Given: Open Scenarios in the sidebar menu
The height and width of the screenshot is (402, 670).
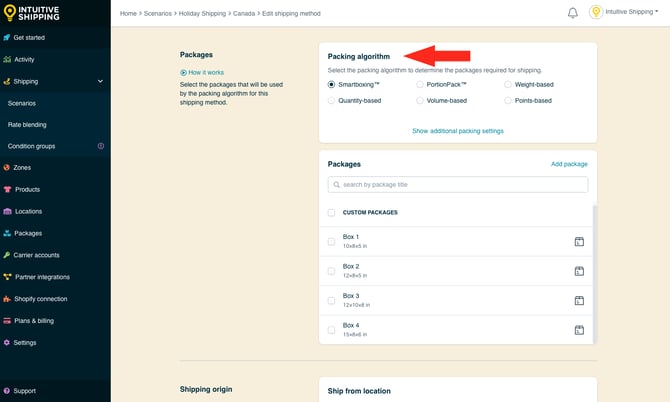Looking at the screenshot, I should coord(22,103).
